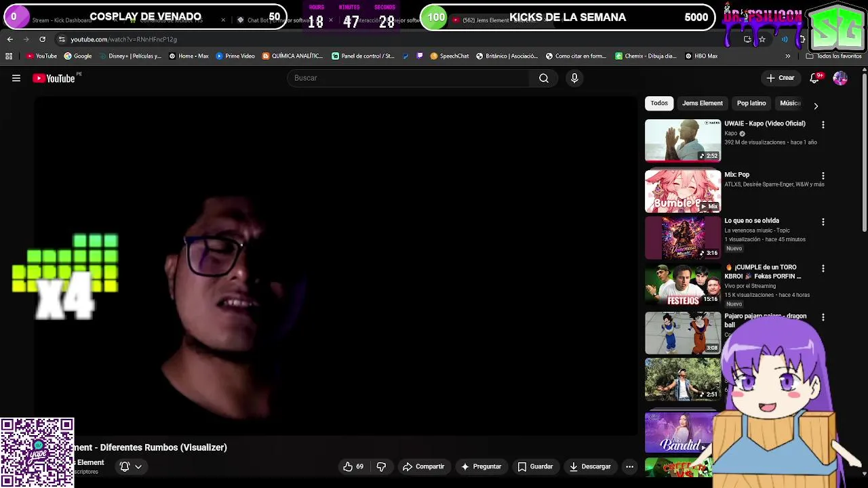Open the account avatar menu

[x=840, y=78]
